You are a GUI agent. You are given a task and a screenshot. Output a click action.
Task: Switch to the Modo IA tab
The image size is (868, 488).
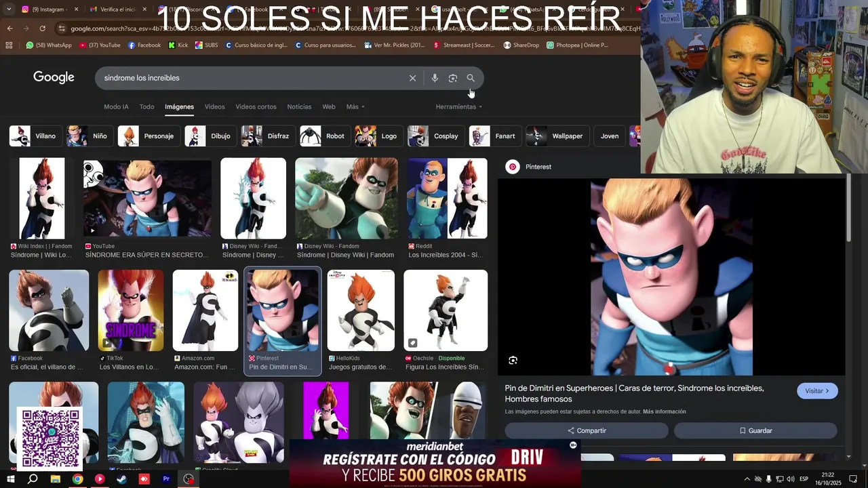click(116, 106)
